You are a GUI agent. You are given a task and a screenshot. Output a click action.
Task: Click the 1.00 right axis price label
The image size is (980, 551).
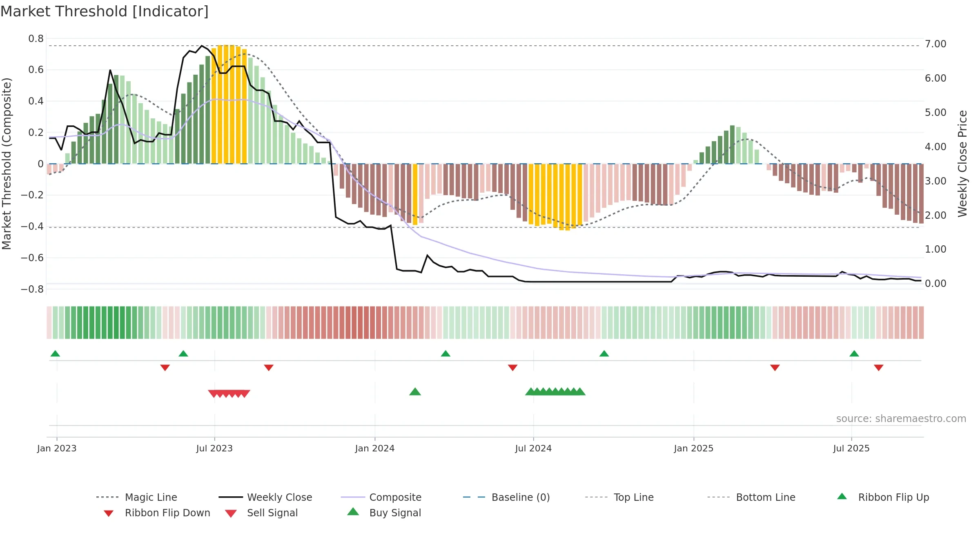935,249
